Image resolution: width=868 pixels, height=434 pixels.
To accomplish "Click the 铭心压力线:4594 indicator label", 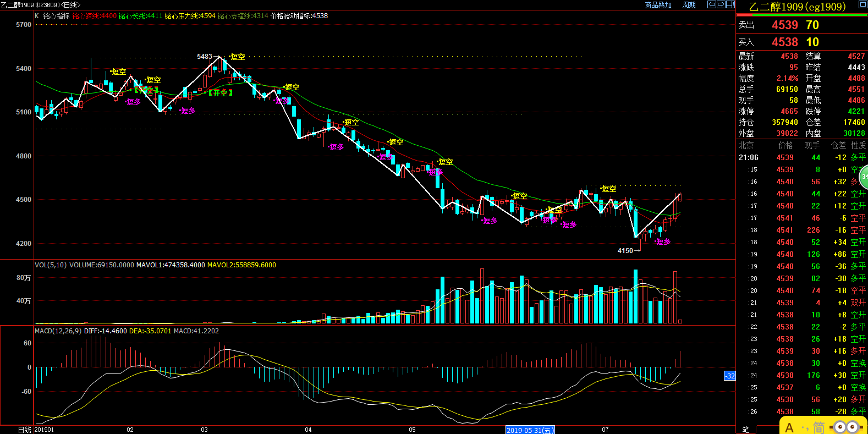I will (x=190, y=16).
